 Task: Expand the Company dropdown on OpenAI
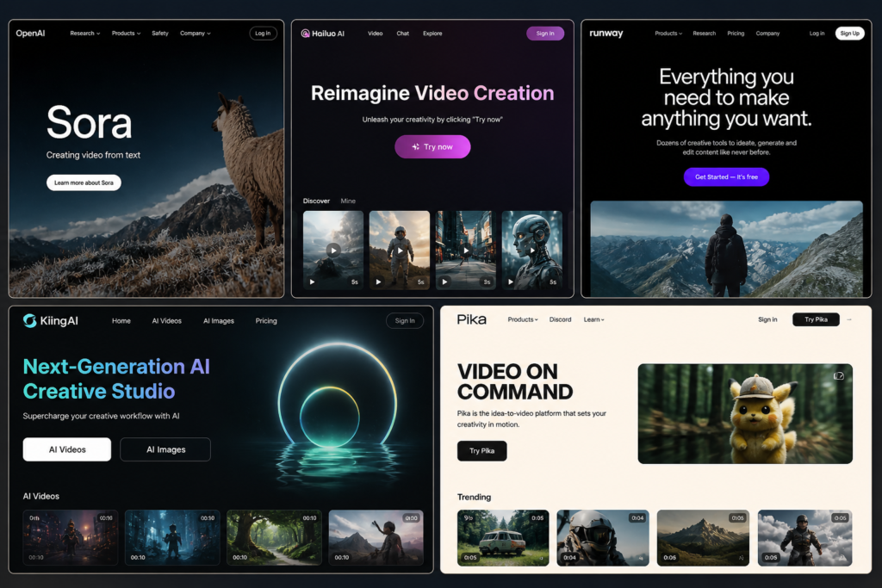pos(196,34)
